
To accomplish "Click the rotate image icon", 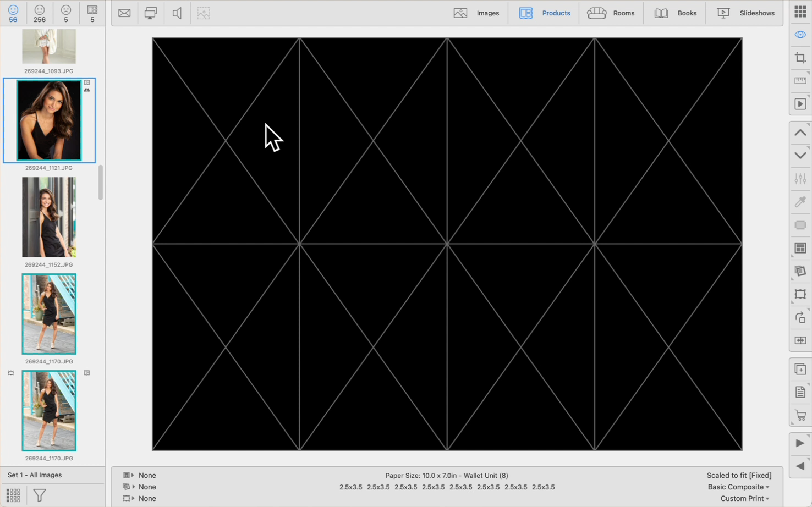I will coord(800,318).
